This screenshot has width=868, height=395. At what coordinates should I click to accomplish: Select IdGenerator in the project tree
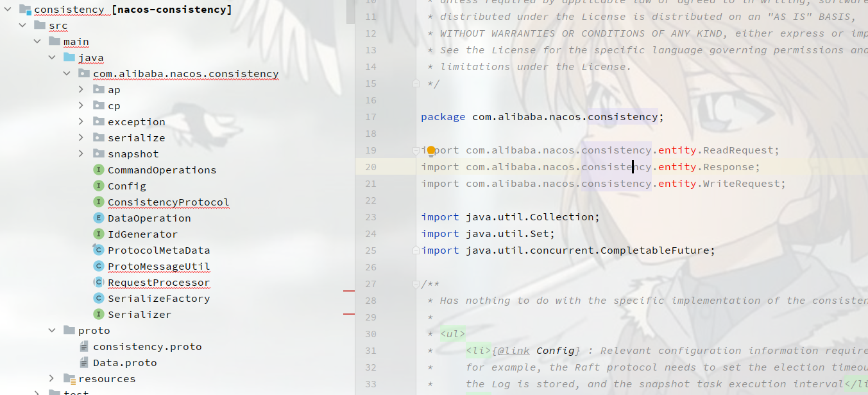[142, 234]
